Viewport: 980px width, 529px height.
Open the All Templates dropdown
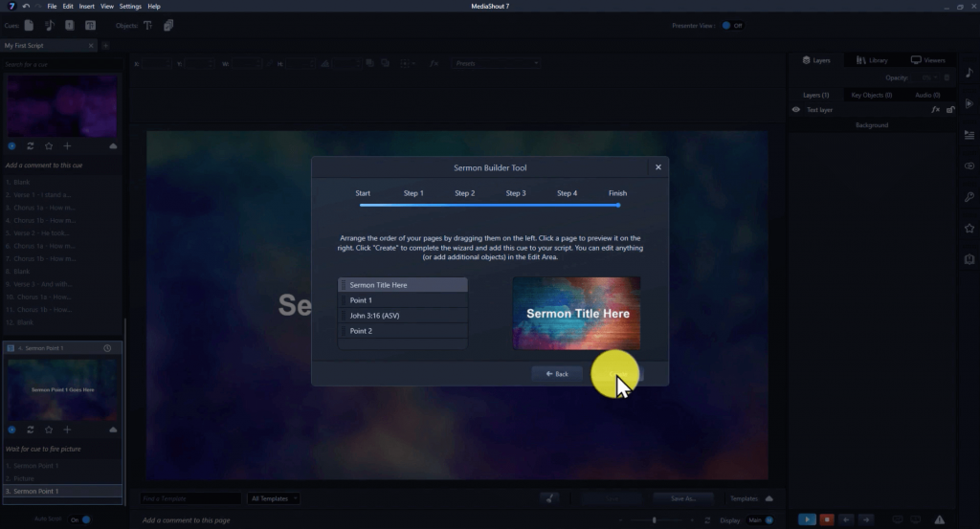click(274, 498)
